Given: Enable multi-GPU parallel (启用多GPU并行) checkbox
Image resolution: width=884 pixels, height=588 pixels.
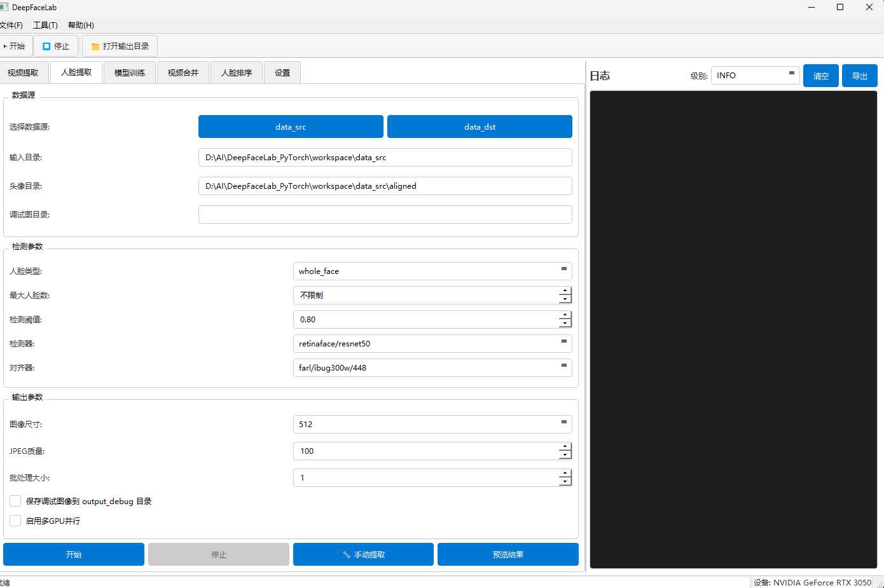Looking at the screenshot, I should click(x=16, y=521).
